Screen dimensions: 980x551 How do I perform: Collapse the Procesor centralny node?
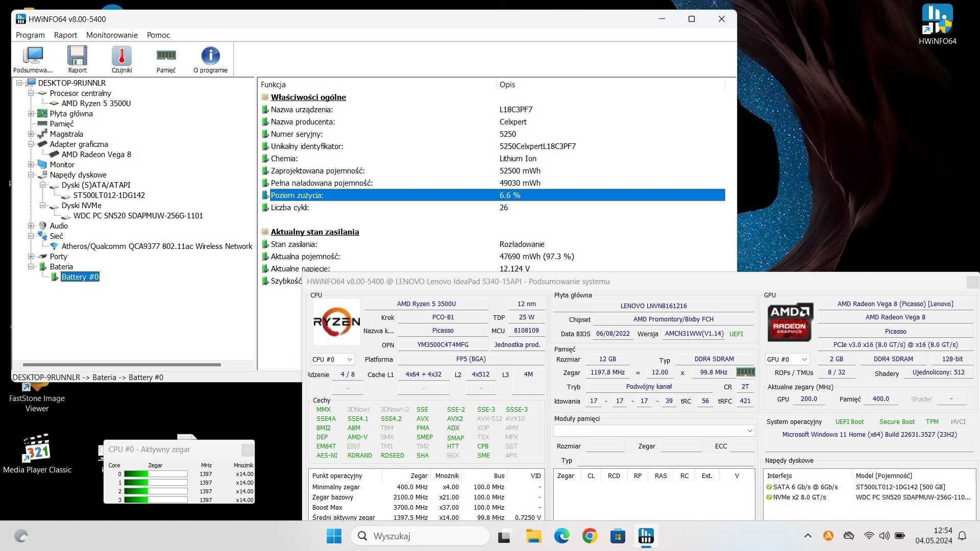coord(31,93)
